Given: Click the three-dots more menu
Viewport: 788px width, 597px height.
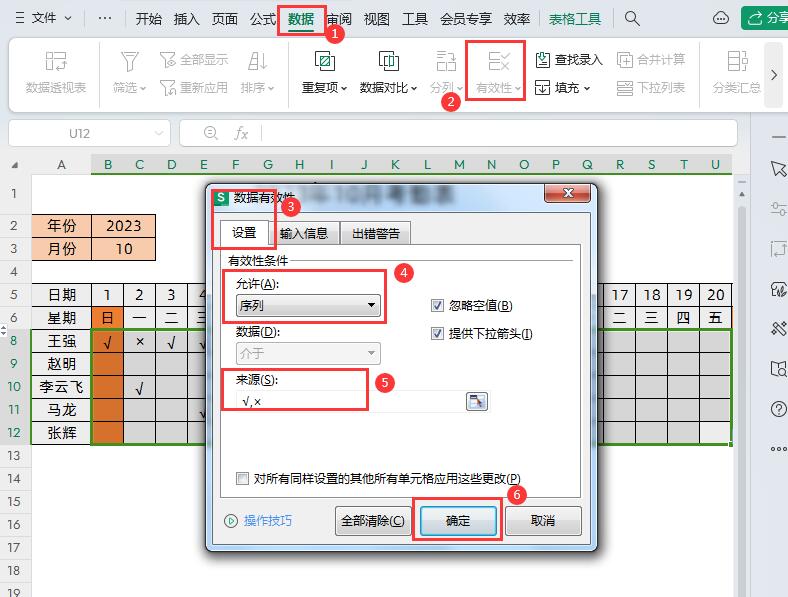Looking at the screenshot, I should [x=105, y=19].
